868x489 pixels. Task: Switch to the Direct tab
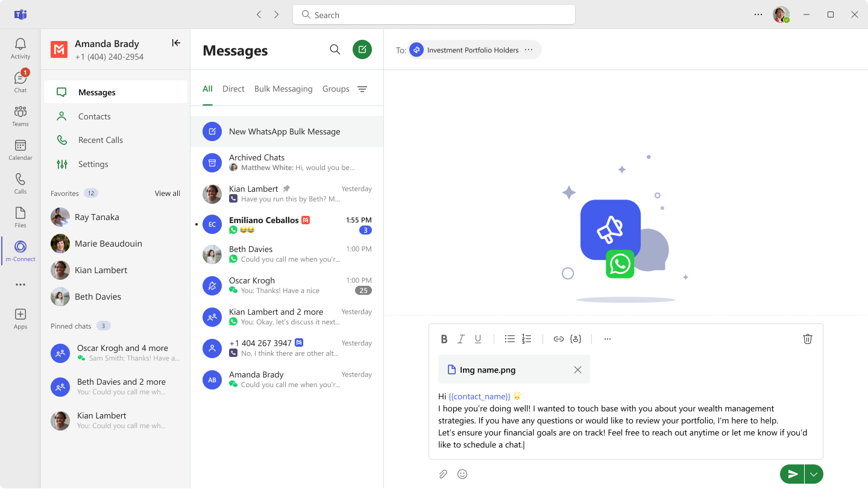point(233,89)
